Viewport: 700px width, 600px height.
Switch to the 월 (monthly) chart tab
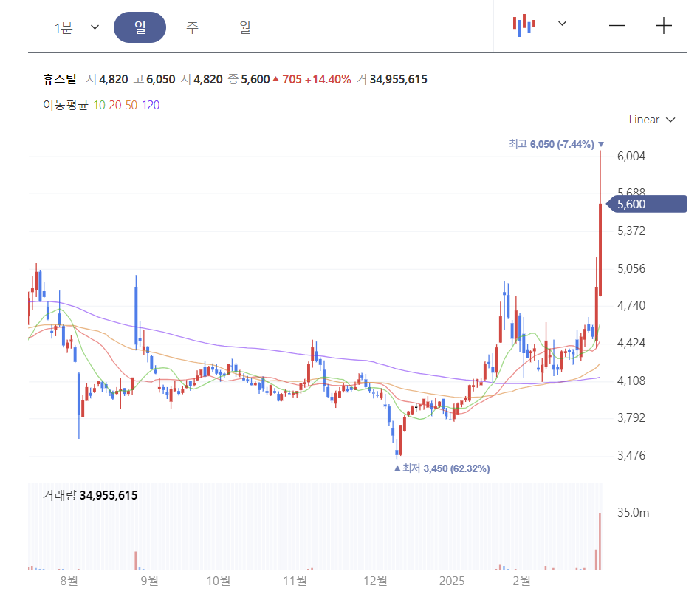tap(244, 27)
